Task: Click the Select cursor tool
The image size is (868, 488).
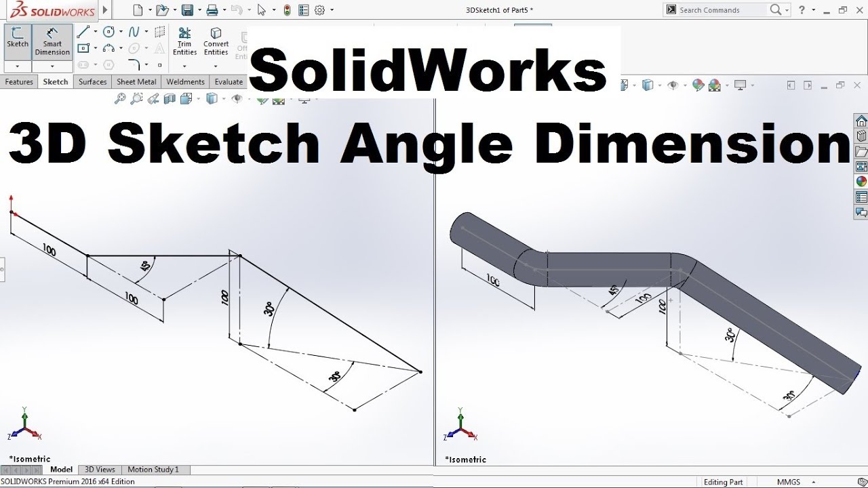Action: tap(262, 10)
